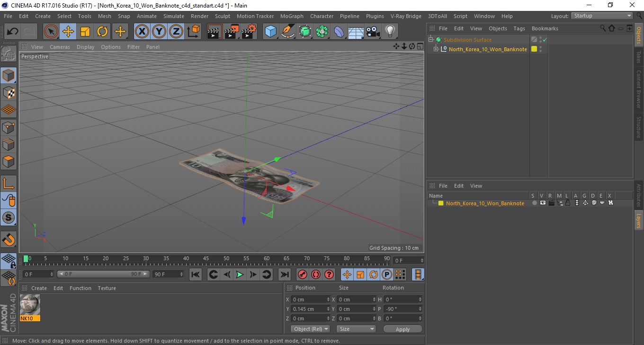Switch to the Takes side tab

pyautogui.click(x=639, y=57)
